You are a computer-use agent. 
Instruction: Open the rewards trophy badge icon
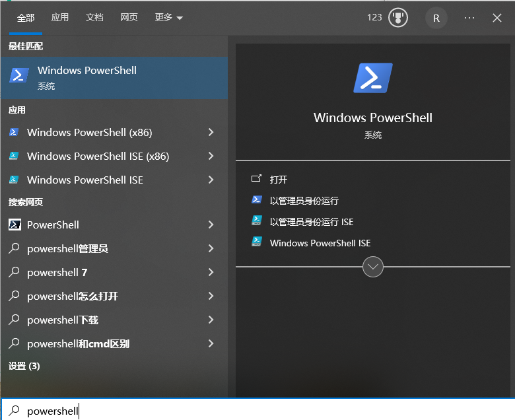point(398,18)
